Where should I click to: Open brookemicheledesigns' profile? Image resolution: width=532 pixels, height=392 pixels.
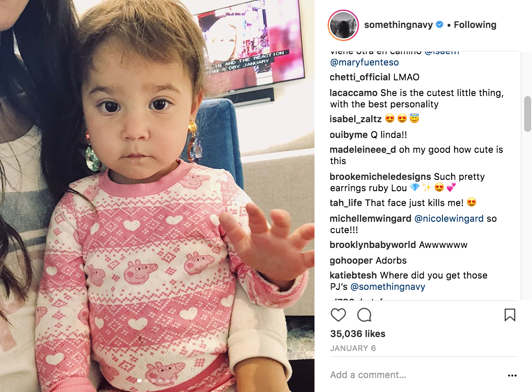[380, 177]
